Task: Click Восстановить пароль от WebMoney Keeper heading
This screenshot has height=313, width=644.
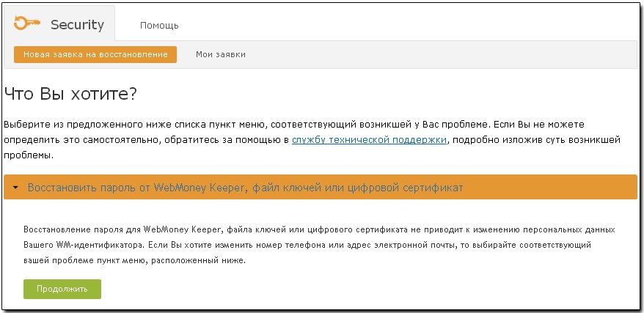Action: pos(245,188)
